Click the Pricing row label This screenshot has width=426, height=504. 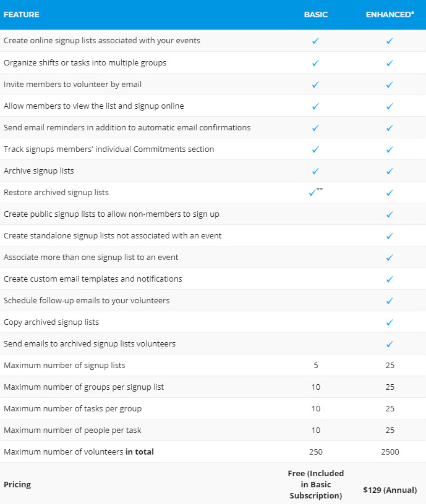pyautogui.click(x=17, y=484)
